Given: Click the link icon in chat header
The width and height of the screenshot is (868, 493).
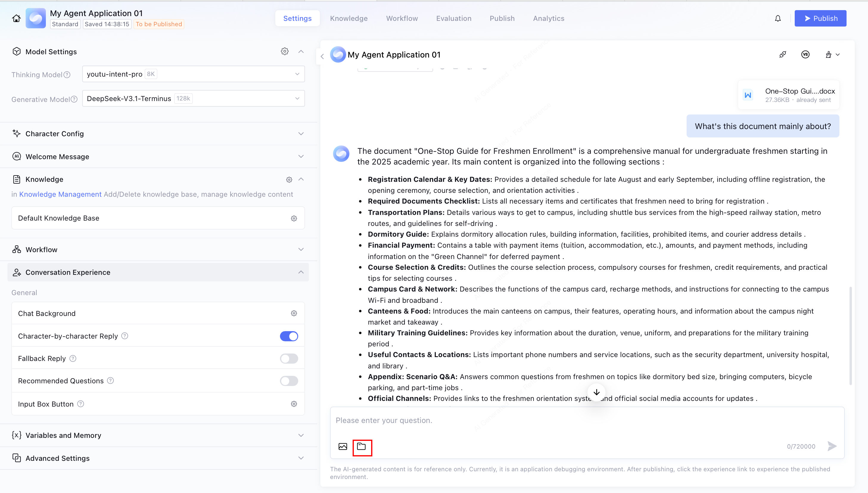Looking at the screenshot, I should 783,55.
